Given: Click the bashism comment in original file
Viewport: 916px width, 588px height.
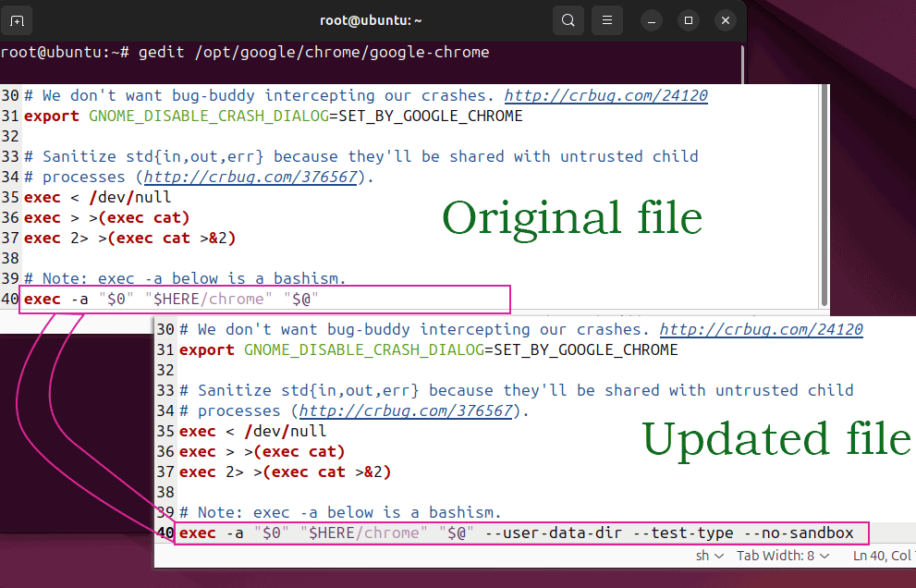Looking at the screenshot, I should click(x=185, y=278).
